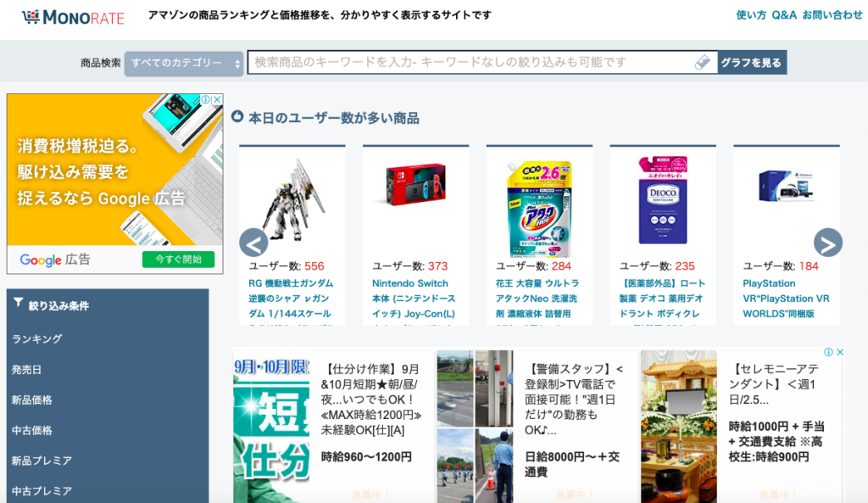Click the eraser icon in search field

[x=703, y=62]
